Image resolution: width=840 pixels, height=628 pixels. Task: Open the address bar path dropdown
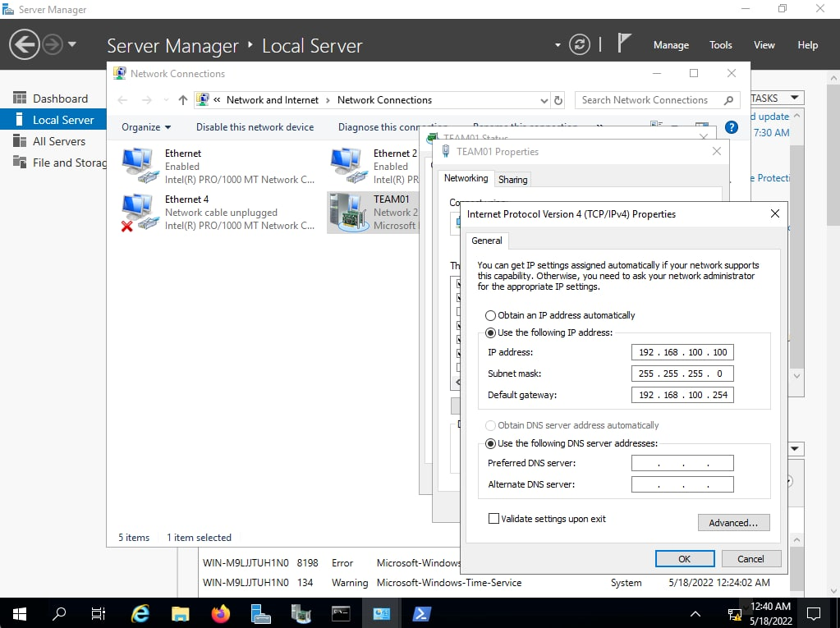544,100
